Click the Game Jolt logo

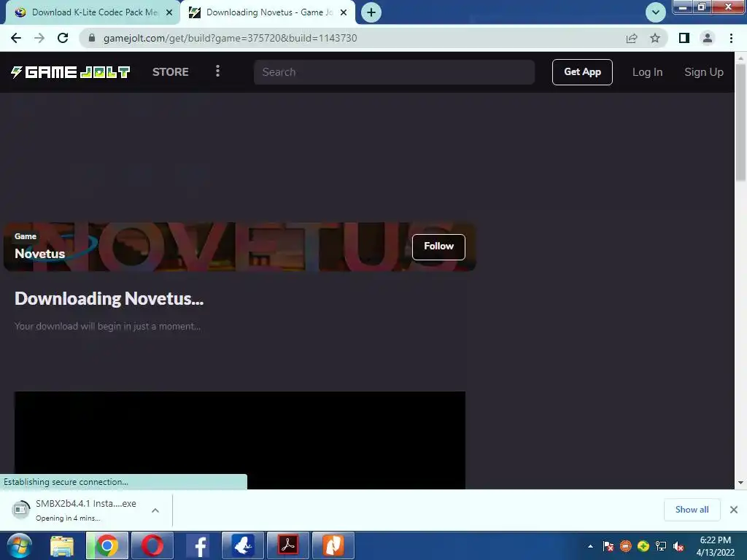pyautogui.click(x=71, y=72)
